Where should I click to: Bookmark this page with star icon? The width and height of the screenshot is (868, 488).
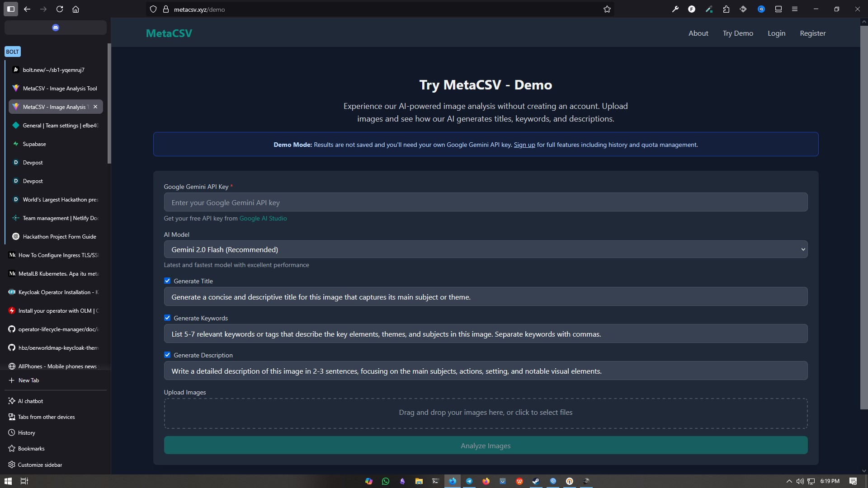(607, 9)
